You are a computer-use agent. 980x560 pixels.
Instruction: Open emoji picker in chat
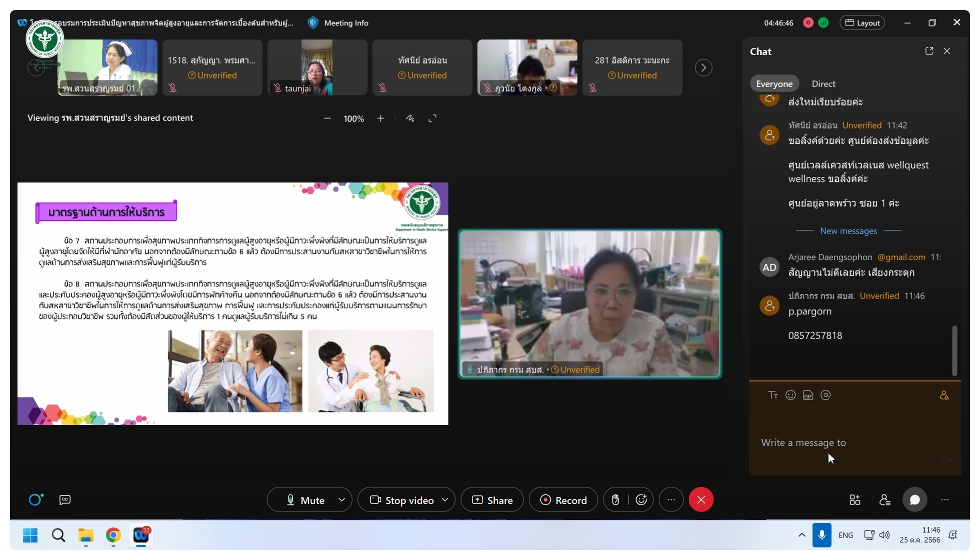point(790,395)
